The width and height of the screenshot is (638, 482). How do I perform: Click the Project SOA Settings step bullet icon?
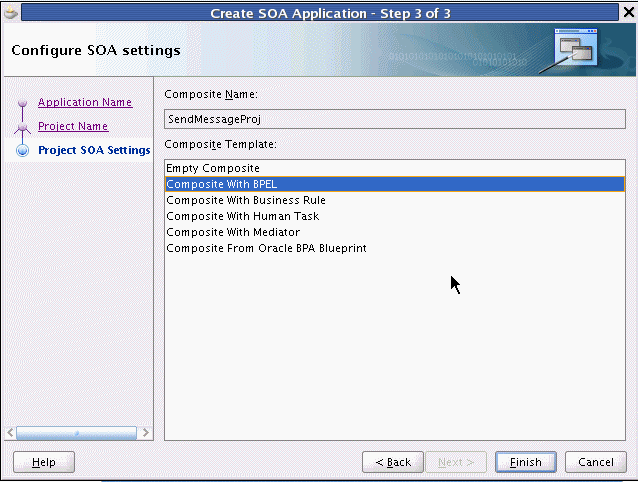tap(22, 150)
